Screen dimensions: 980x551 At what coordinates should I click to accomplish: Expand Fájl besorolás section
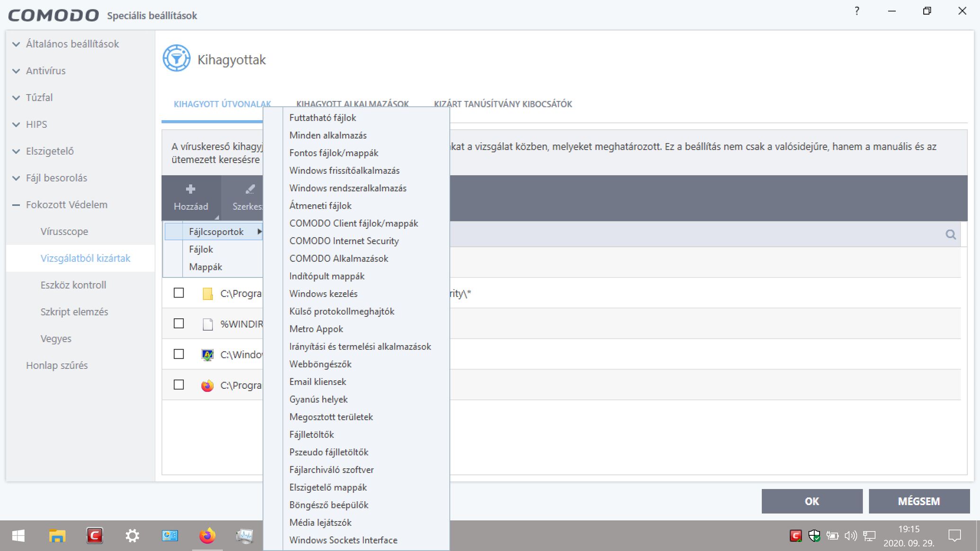point(16,178)
